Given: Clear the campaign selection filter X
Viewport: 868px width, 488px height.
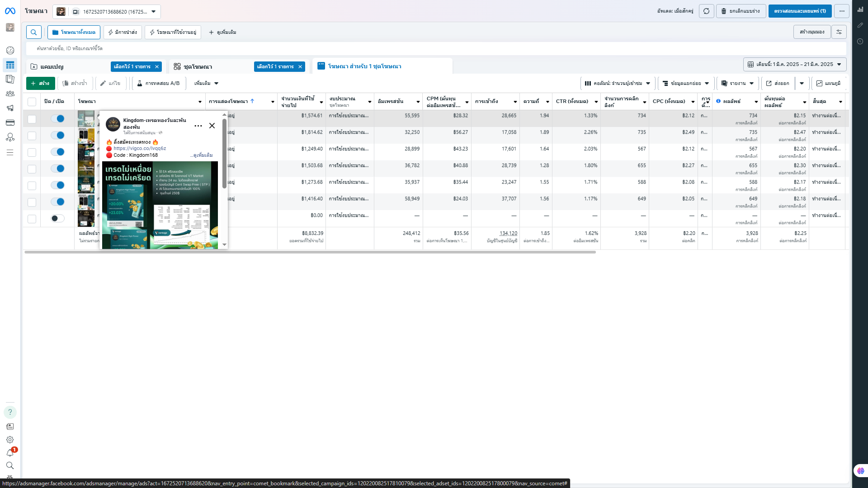Looking at the screenshot, I should pyautogui.click(x=157, y=66).
